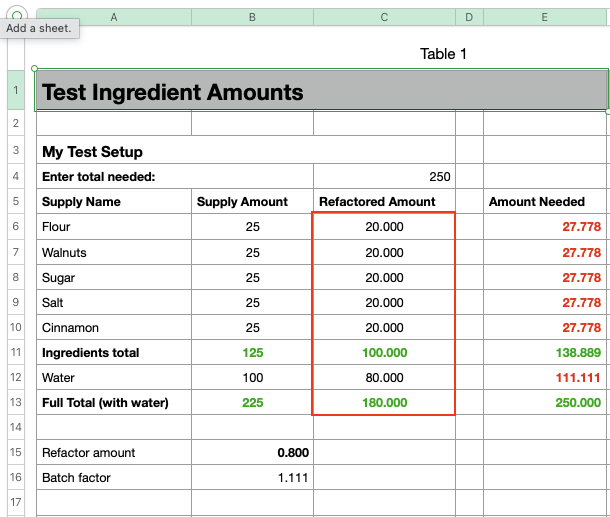Screen dimensions: 610x517
Task: Select row 4 header
Action: coord(16,176)
